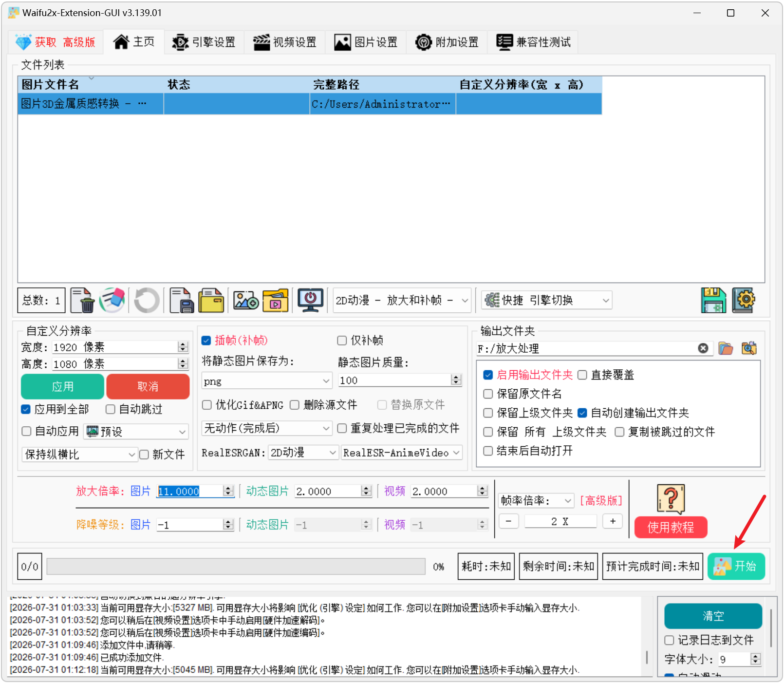
Task: Enable 重复处理已完成的文件 checkbox
Action: [x=342, y=428]
